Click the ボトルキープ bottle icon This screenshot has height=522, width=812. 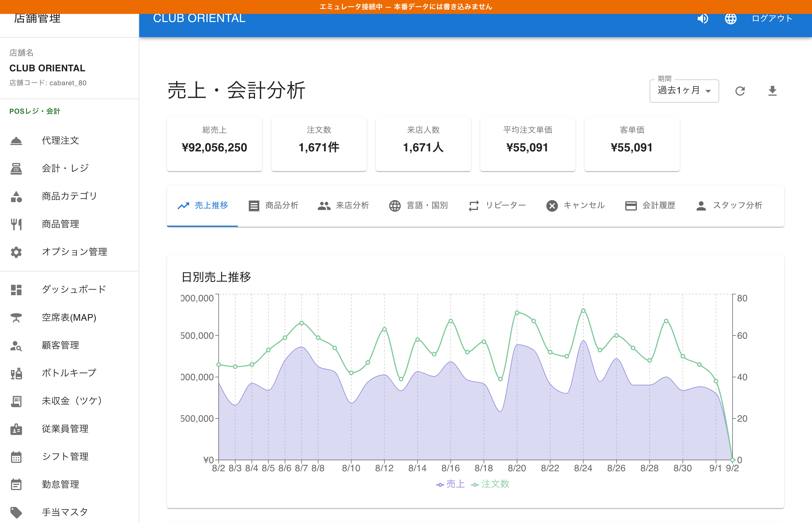pos(16,373)
